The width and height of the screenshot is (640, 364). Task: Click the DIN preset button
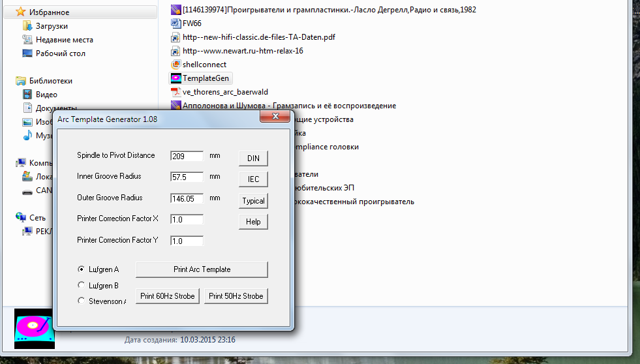tap(253, 159)
